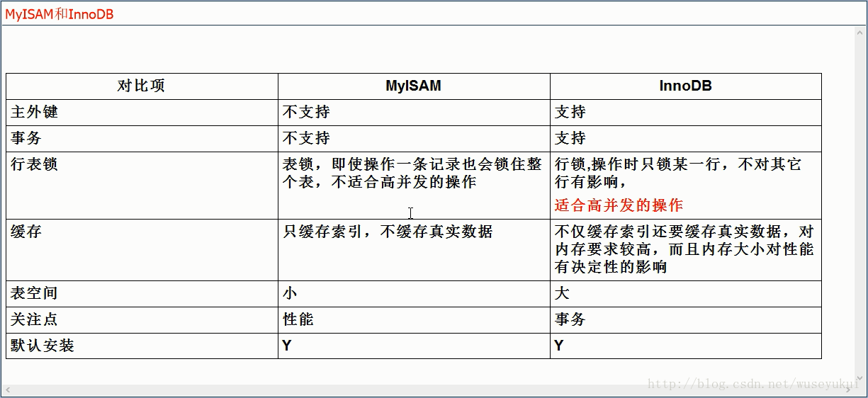Click the '行表锁' row label
The image size is (868, 398).
[x=35, y=164]
